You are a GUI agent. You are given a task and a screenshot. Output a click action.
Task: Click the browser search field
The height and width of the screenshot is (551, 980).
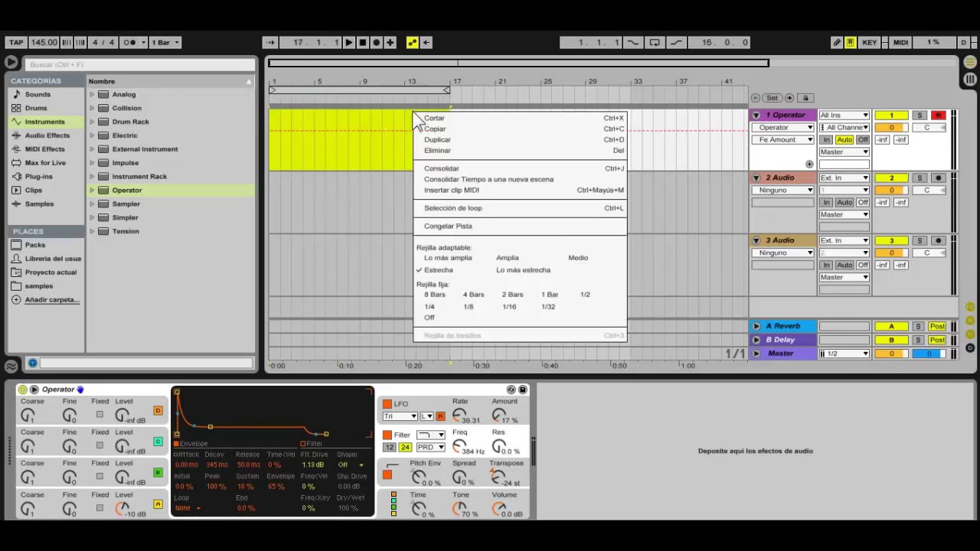click(140, 64)
